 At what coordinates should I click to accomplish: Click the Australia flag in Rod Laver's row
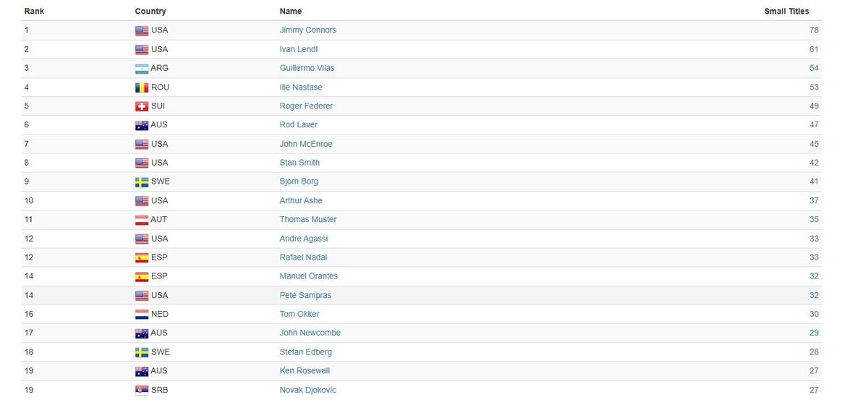click(142, 125)
